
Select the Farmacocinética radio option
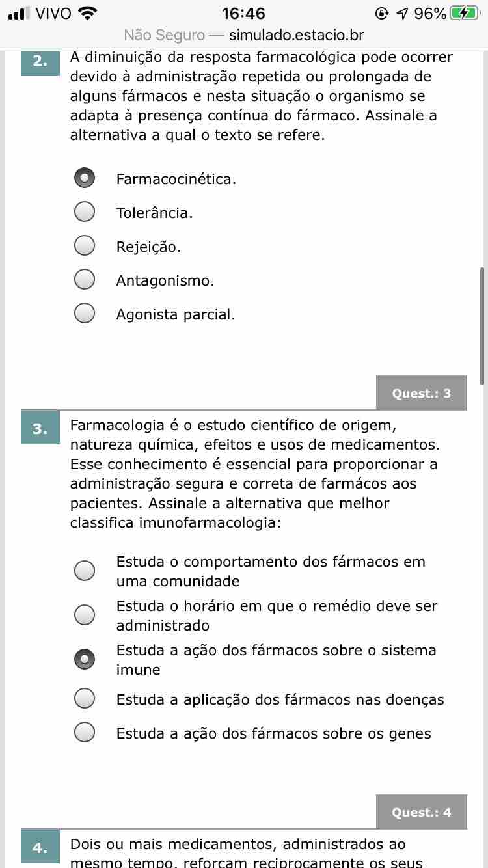click(x=85, y=178)
